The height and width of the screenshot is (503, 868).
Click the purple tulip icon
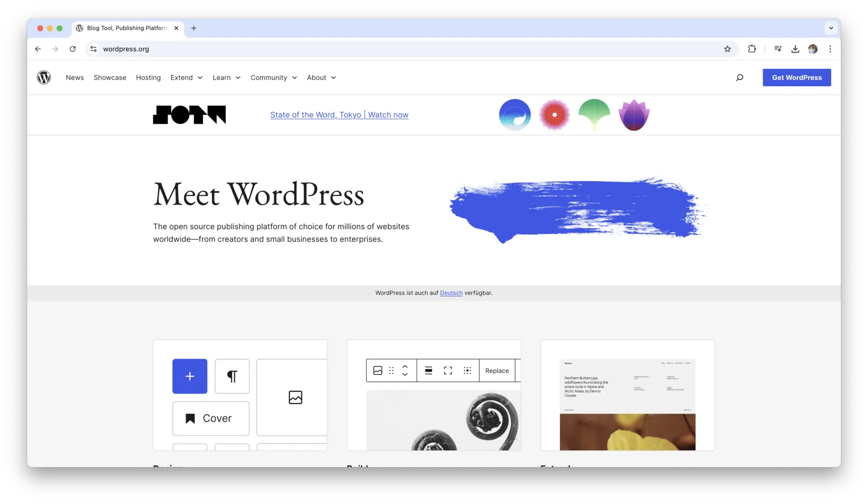pyautogui.click(x=634, y=115)
